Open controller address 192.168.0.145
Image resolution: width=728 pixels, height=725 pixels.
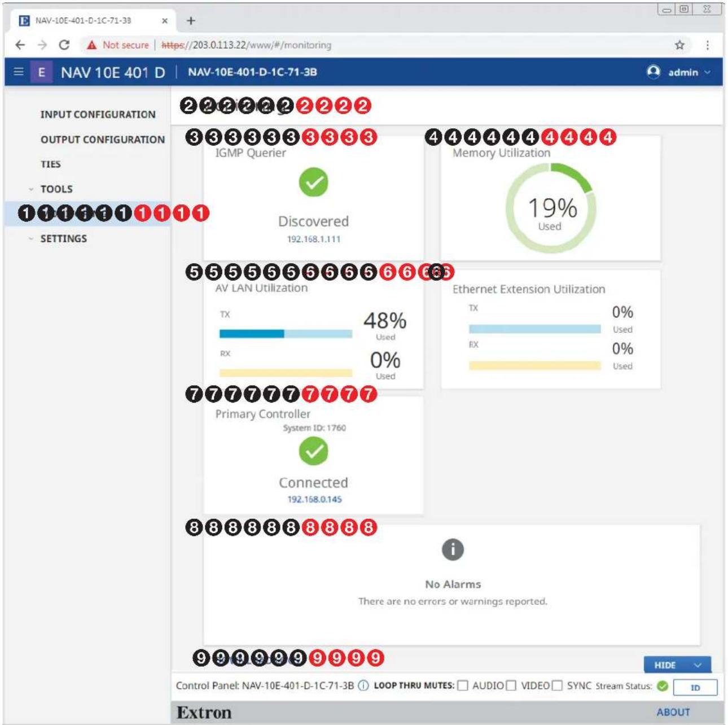[x=314, y=499]
